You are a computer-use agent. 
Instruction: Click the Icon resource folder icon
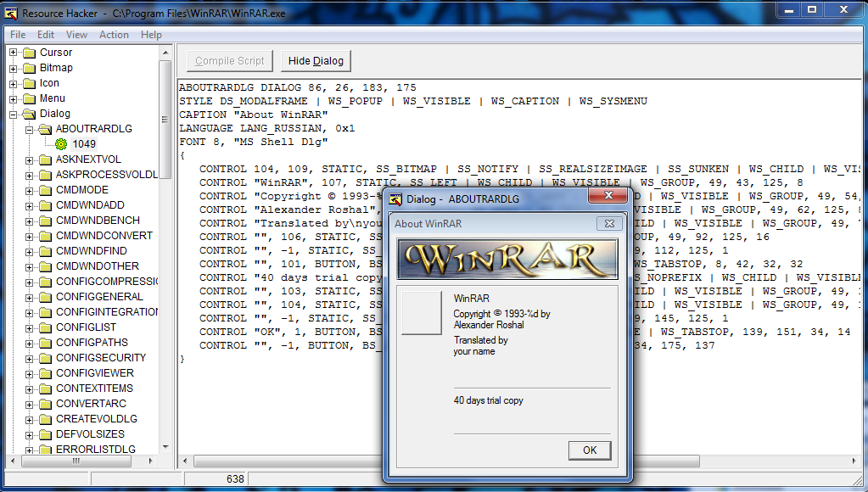point(30,83)
